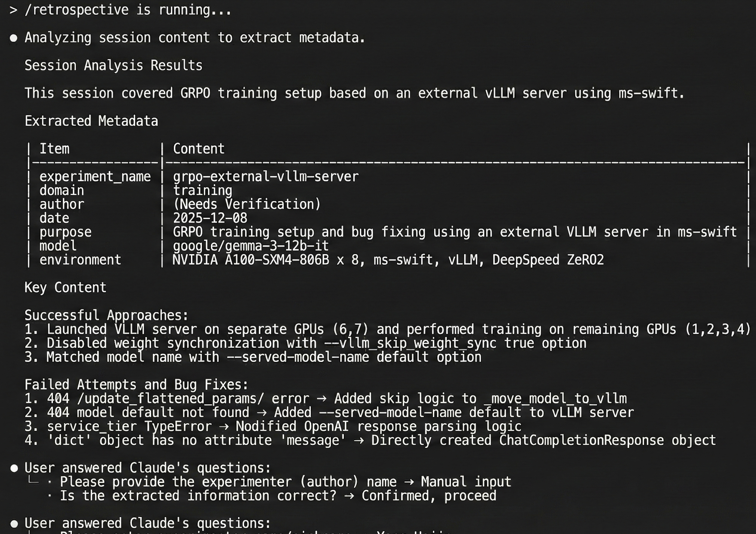
Task: Click the "environment" row label
Action: (80, 260)
